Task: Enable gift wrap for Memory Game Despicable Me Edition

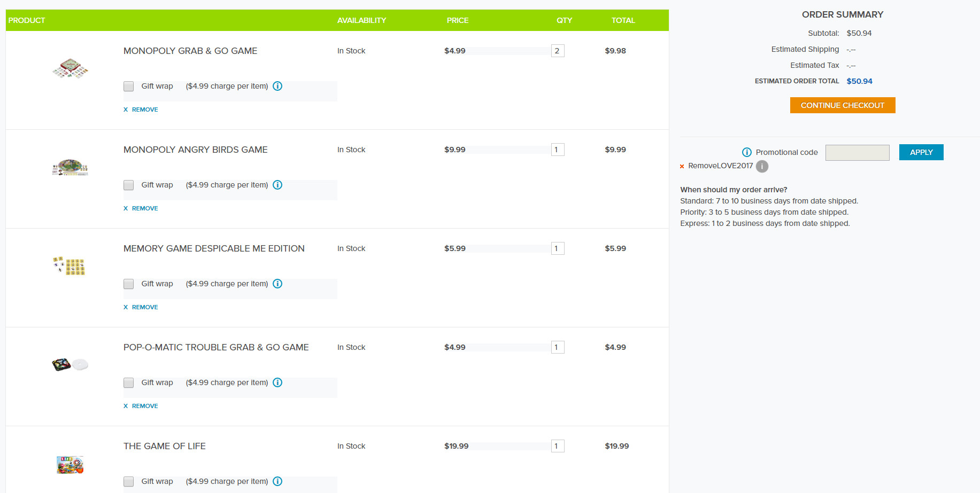Action: (x=129, y=284)
